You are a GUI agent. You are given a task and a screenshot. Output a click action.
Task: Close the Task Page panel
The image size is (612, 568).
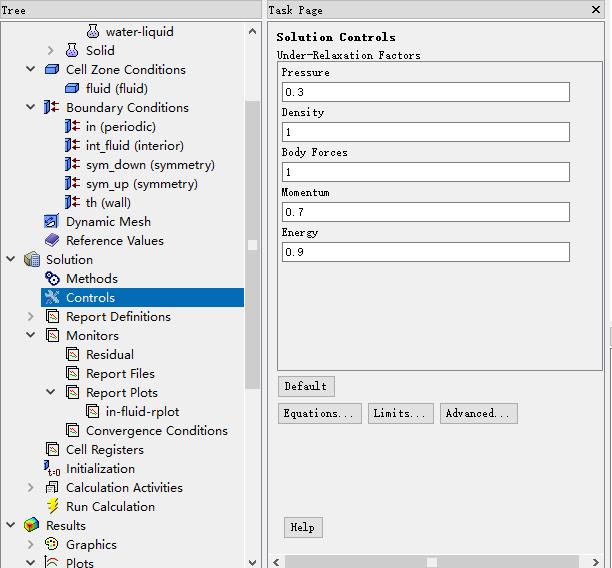pos(596,9)
